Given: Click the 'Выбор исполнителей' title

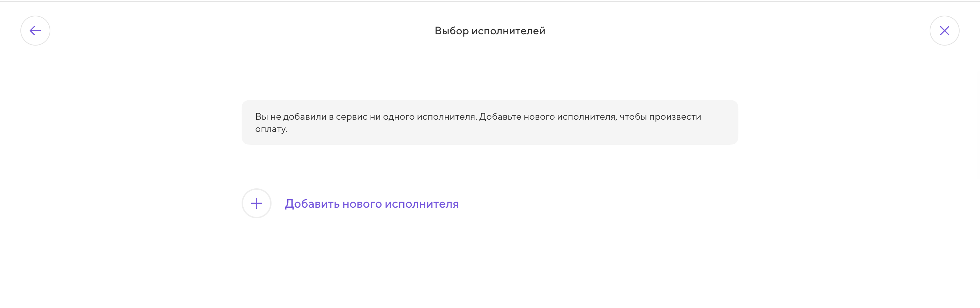Looking at the screenshot, I should [490, 30].
